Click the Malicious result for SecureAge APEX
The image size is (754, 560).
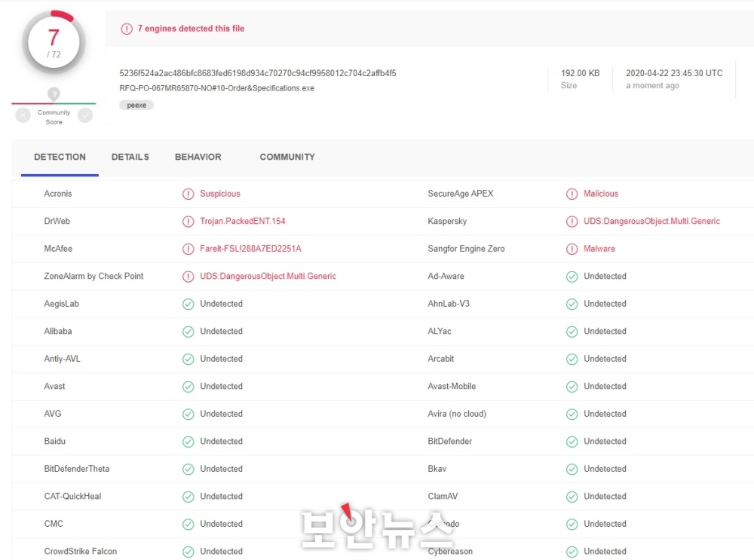point(601,194)
